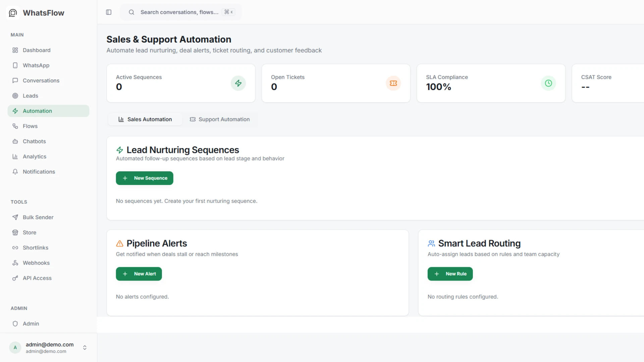Open Leads from the sidebar
Screen dimensions: 644x362
[x=48, y=96]
